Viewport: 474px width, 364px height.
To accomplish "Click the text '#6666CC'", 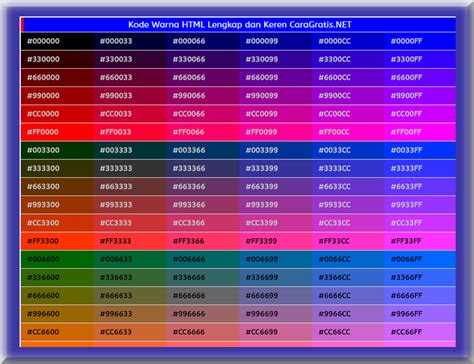I will (x=335, y=296).
